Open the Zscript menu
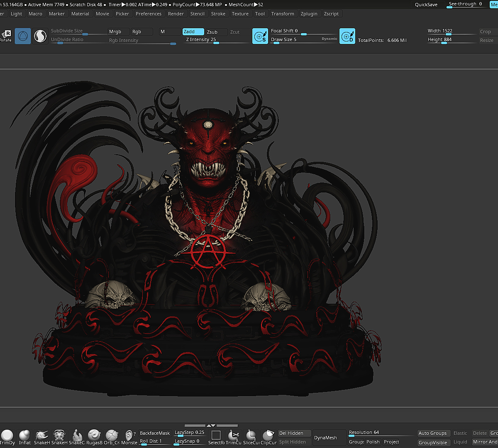This screenshot has height=448, width=498. 331,14
